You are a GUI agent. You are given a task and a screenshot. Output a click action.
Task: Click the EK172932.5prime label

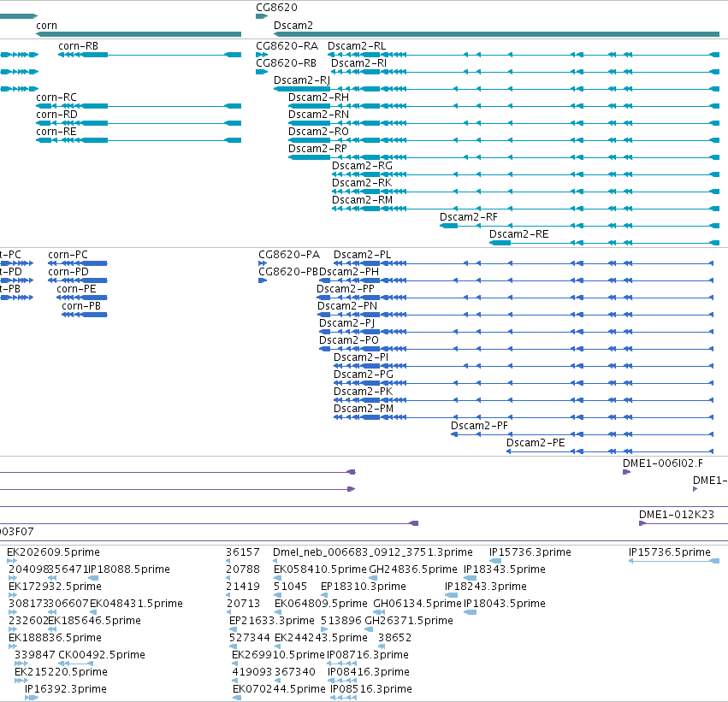(x=55, y=587)
